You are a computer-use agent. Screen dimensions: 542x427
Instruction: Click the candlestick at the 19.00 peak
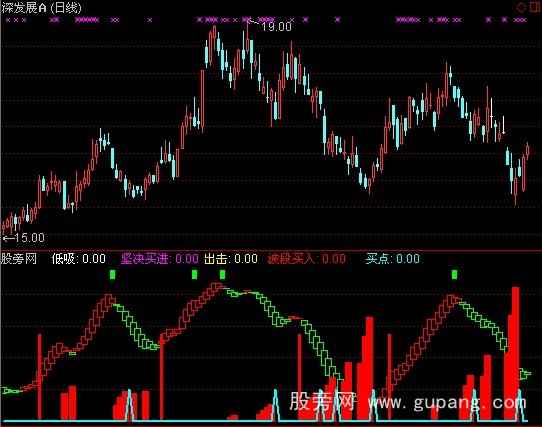point(247,39)
